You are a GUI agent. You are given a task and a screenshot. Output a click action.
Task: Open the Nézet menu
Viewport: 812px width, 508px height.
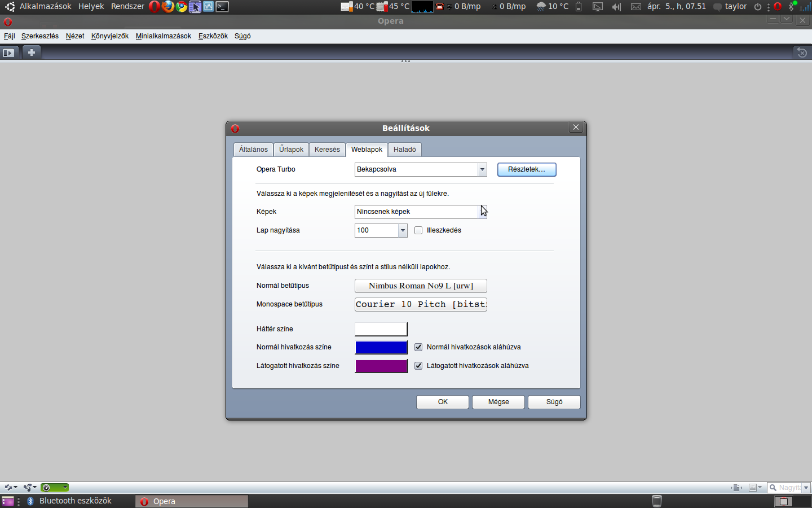click(75, 36)
